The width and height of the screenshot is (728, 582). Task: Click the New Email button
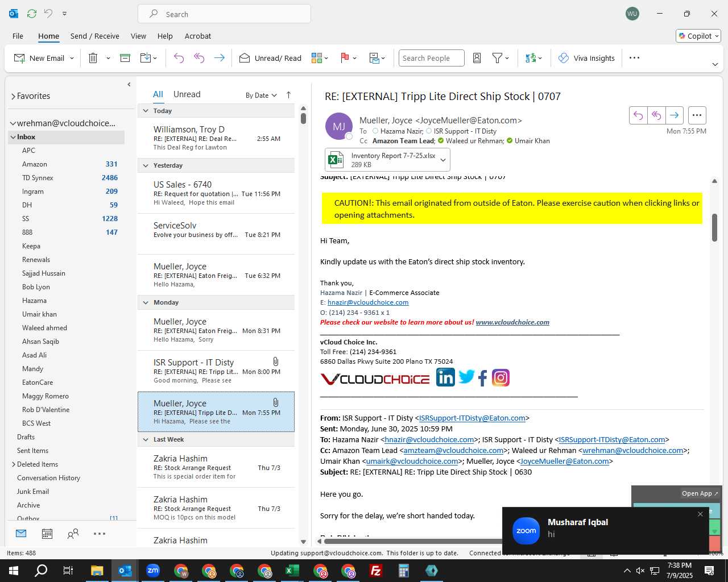39,58
